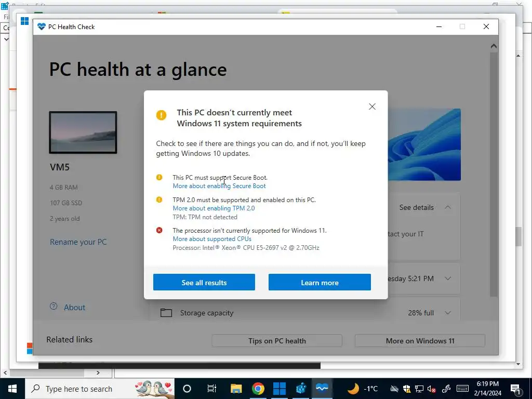Open the weather widget showing -1°C
The height and width of the screenshot is (399, 532).
[x=362, y=389]
